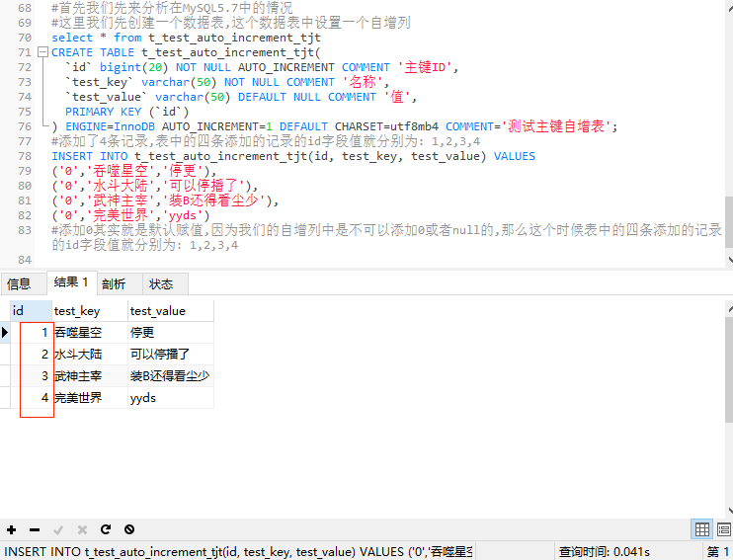Image resolution: width=733 pixels, height=560 pixels.
Task: Refresh the result grid
Action: click(x=106, y=529)
